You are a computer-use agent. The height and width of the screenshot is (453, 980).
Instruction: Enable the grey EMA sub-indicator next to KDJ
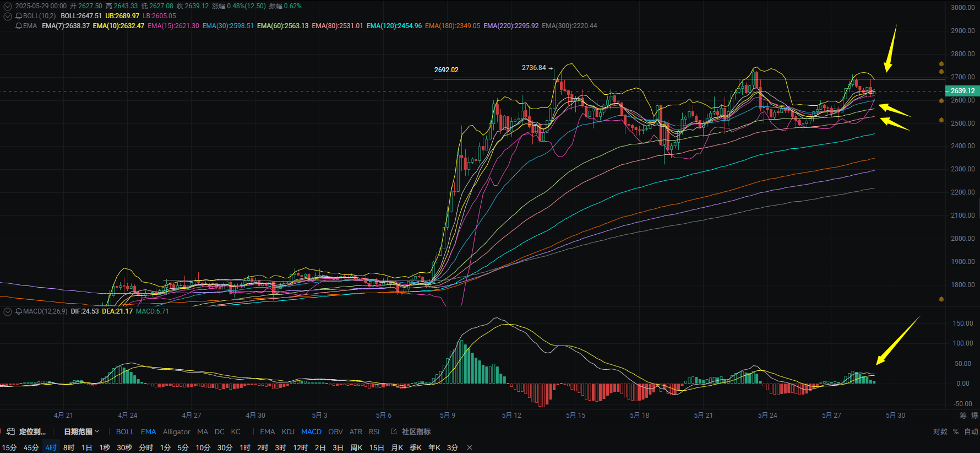[268, 432]
